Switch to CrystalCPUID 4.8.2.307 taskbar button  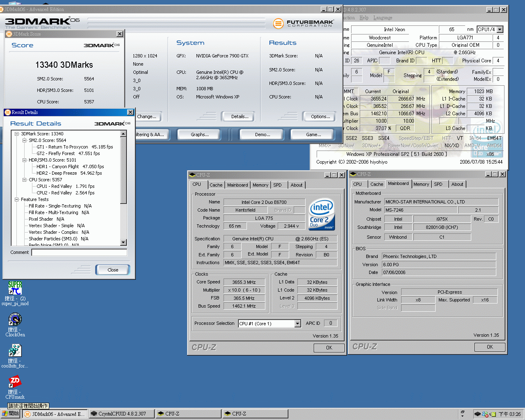pyautogui.click(x=122, y=414)
